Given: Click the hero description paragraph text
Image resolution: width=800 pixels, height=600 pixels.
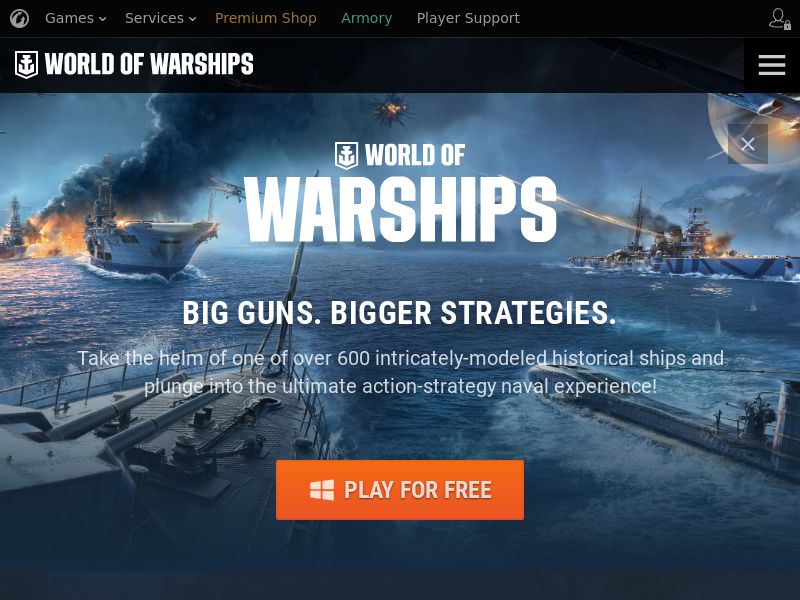Looking at the screenshot, I should coord(401,372).
